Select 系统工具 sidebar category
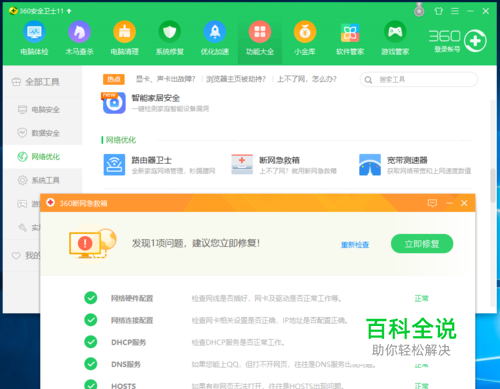Viewport: 500px width, 389px height. [x=43, y=180]
